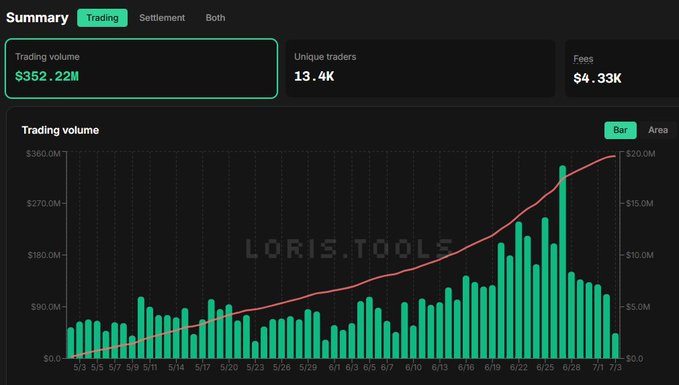
Task: Click the $352.22M trading volume value
Action: click(x=47, y=77)
